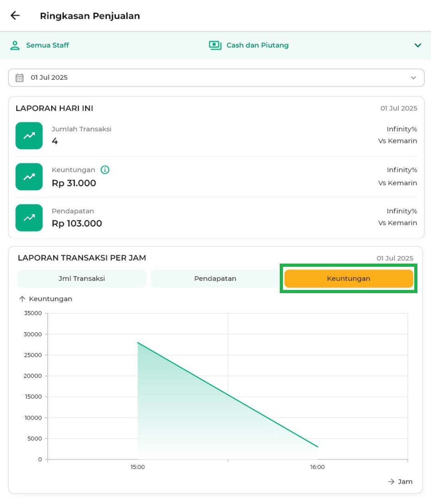Open the Keuntungan info icon
The width and height of the screenshot is (431, 504).
click(105, 170)
